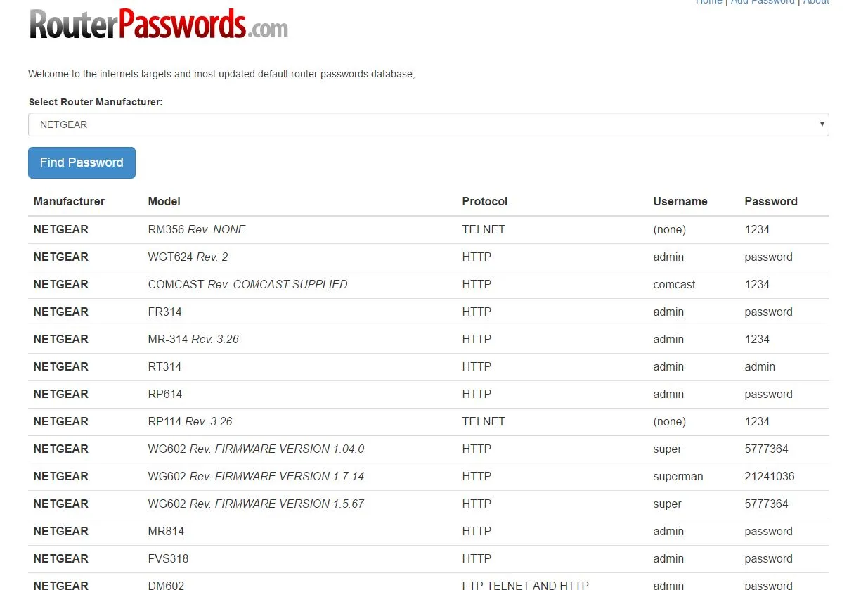Click password admin in the RT314 row
Screen dimensions: 868x590
coord(760,366)
